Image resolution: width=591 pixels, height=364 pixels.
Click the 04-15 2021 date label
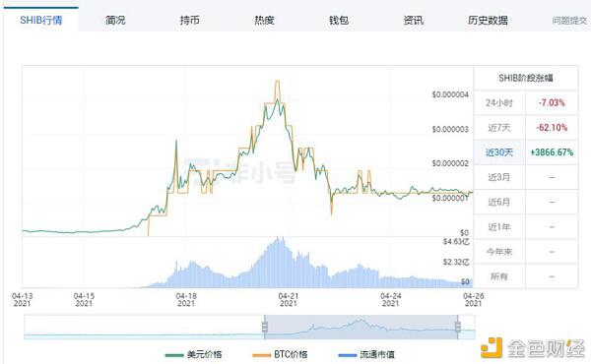click(x=84, y=300)
